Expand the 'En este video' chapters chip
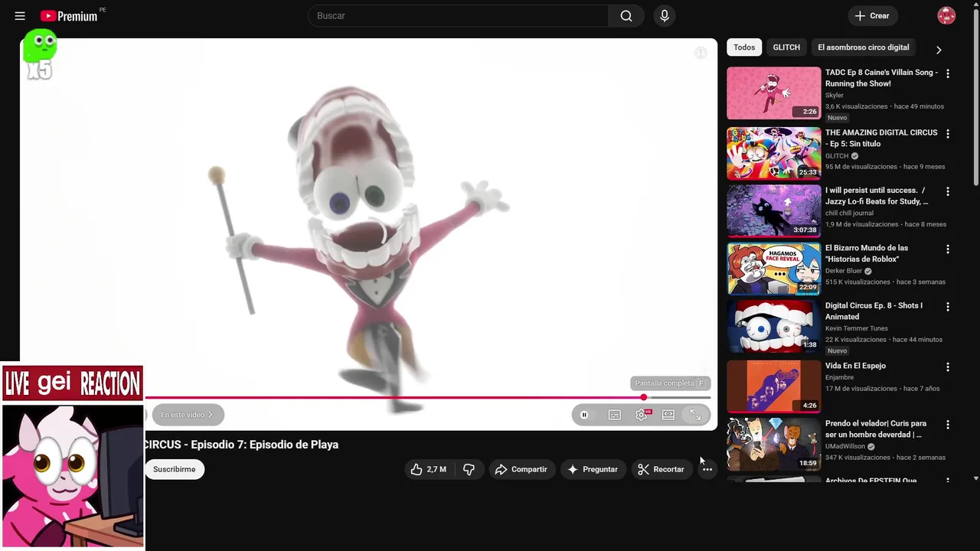Viewport: 980px width, 551px height. point(188,415)
